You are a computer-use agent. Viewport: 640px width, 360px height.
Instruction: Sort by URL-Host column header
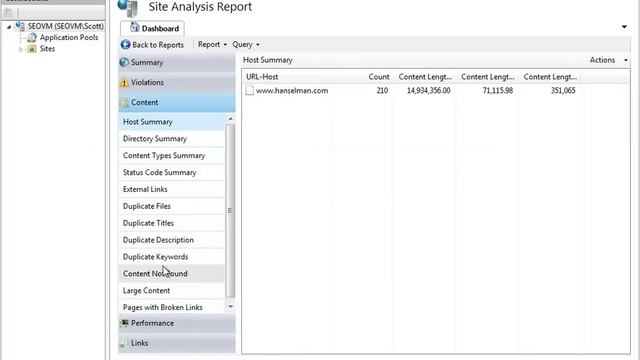click(x=262, y=77)
